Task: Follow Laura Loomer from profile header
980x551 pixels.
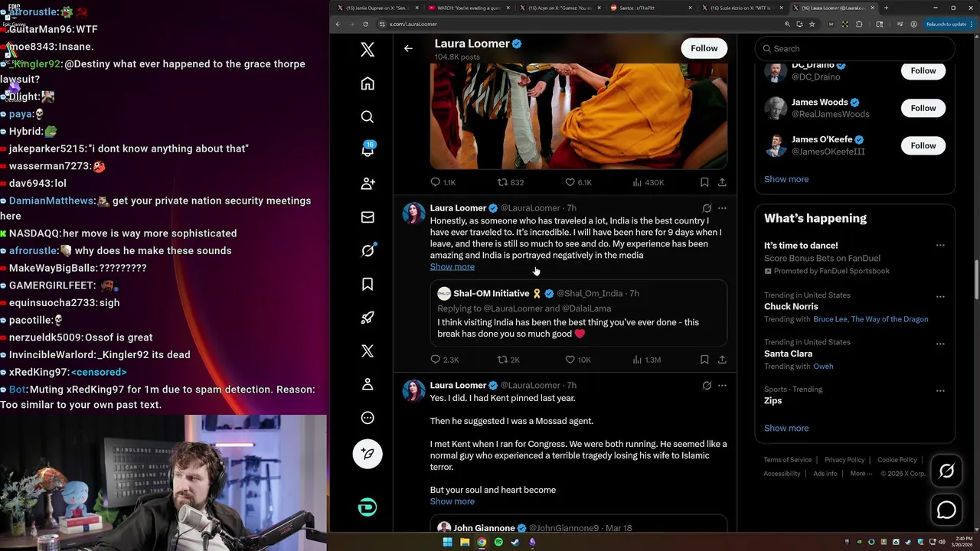Action: tap(704, 48)
